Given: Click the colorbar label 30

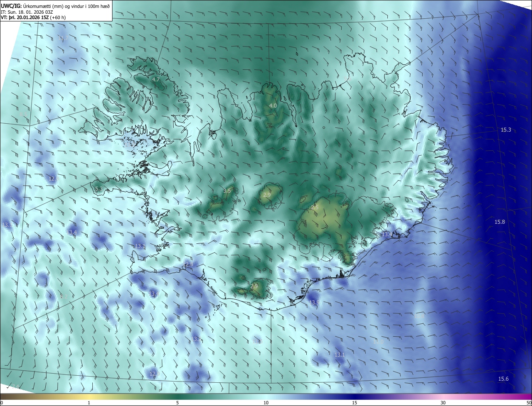Looking at the screenshot, I should (x=443, y=403).
